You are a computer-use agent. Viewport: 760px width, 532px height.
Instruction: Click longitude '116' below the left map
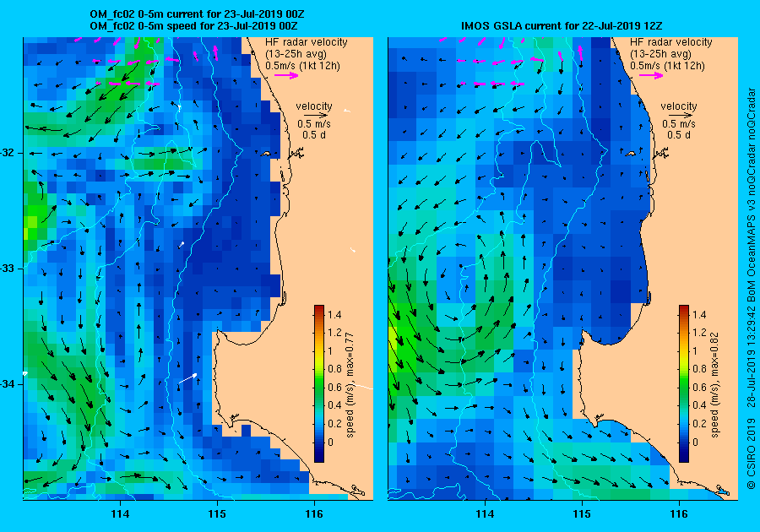coord(314,514)
